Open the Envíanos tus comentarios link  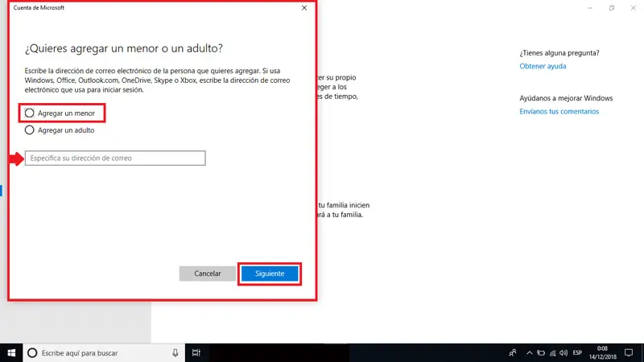coord(559,111)
